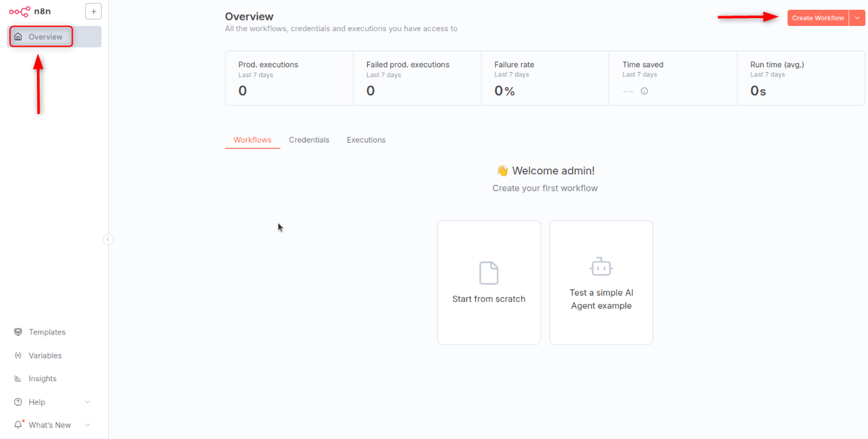Image resolution: width=868 pixels, height=439 pixels.
Task: Click the n8n logo icon
Action: point(19,11)
